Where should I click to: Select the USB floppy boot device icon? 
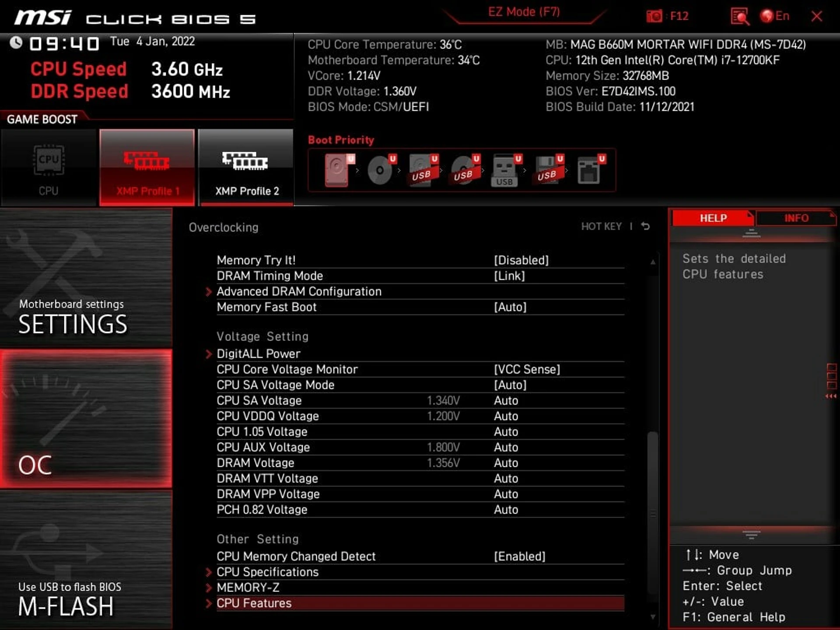click(549, 170)
